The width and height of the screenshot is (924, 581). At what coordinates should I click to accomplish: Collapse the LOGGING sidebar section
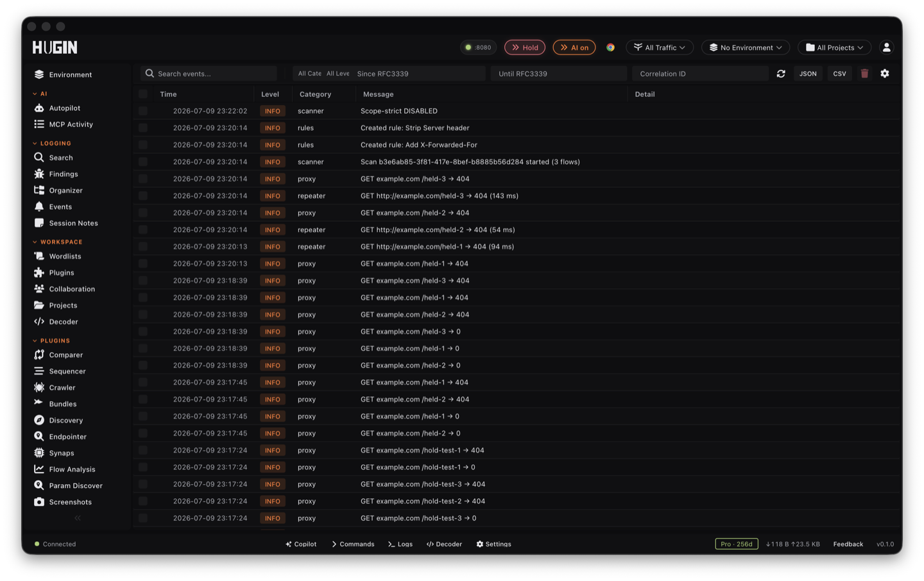52,144
